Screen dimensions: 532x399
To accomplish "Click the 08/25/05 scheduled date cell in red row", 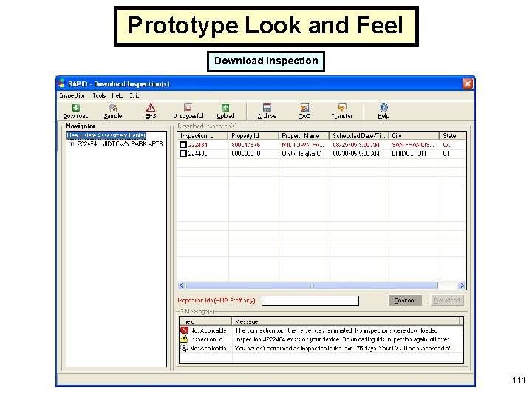I will tap(355, 145).
